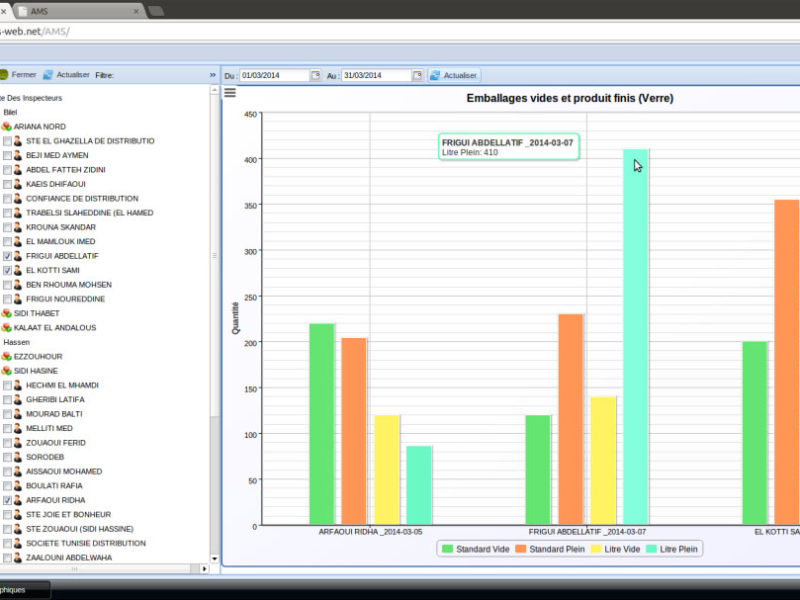The image size is (800, 600).
Task: Select the SIDI HASINE tree node
Action: [x=35, y=371]
